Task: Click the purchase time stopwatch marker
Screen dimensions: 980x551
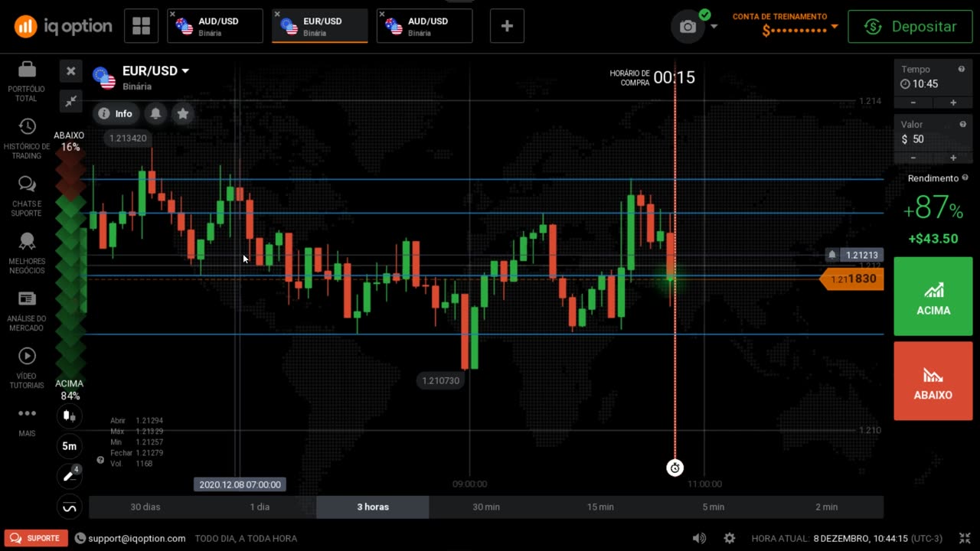Action: pos(675,468)
